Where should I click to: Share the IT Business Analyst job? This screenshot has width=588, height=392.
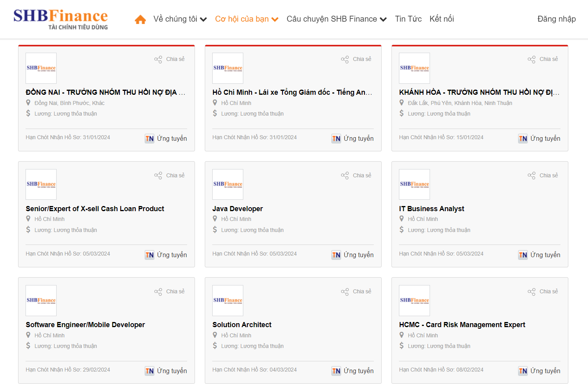(x=543, y=175)
